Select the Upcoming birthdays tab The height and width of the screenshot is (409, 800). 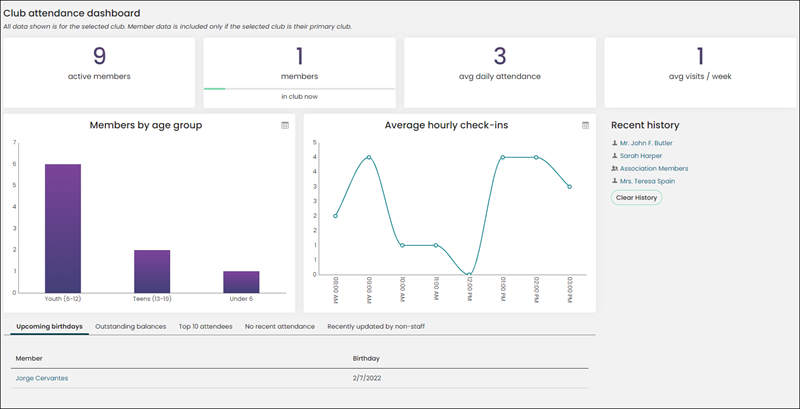pyautogui.click(x=49, y=326)
